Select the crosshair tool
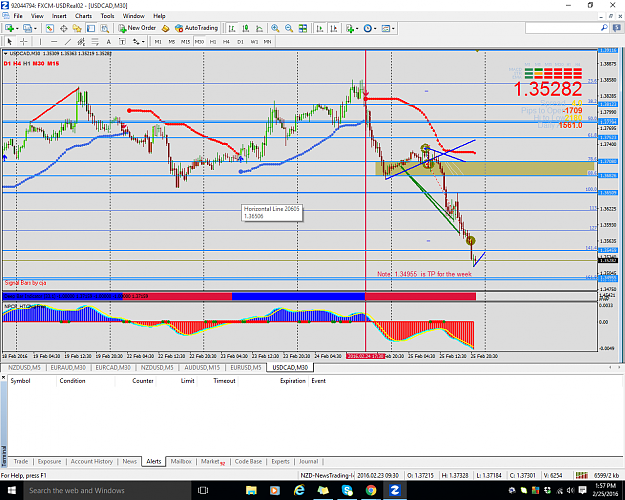625x500 pixels. click(x=24, y=41)
